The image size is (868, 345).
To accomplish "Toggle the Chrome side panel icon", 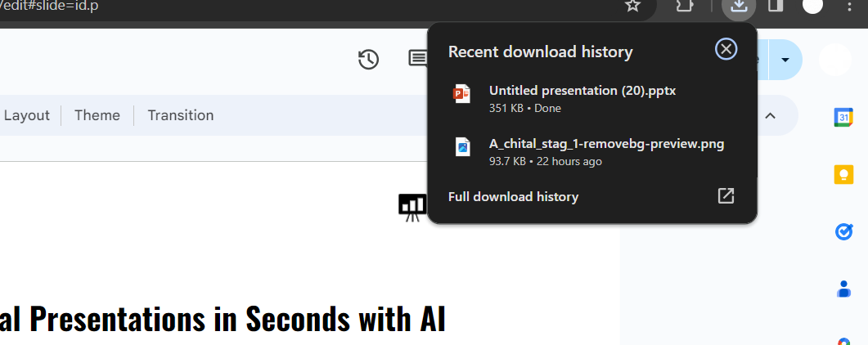I will pos(776,7).
